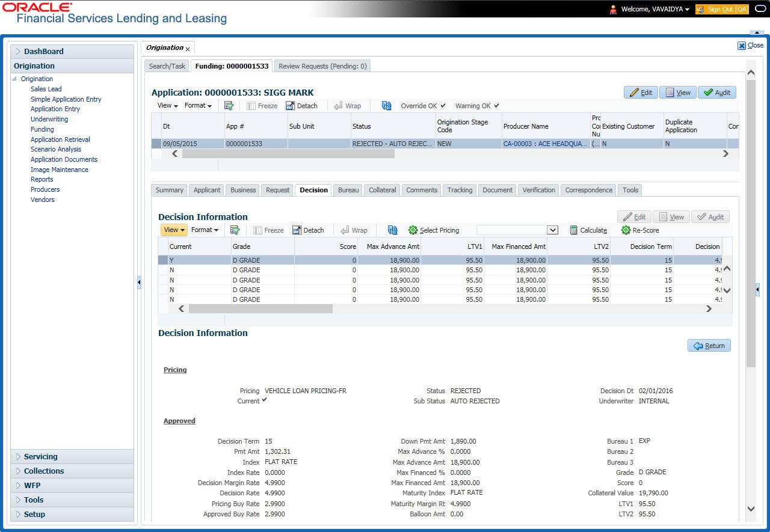770x532 pixels.
Task: Toggle the Override OK checkmark
Action: (443, 106)
